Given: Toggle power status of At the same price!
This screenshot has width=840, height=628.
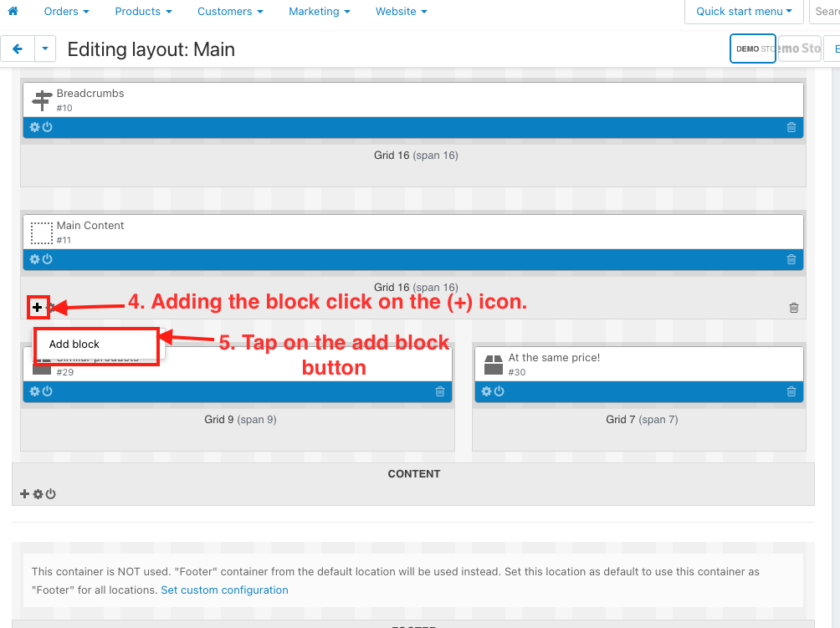Looking at the screenshot, I should pyautogui.click(x=499, y=391).
